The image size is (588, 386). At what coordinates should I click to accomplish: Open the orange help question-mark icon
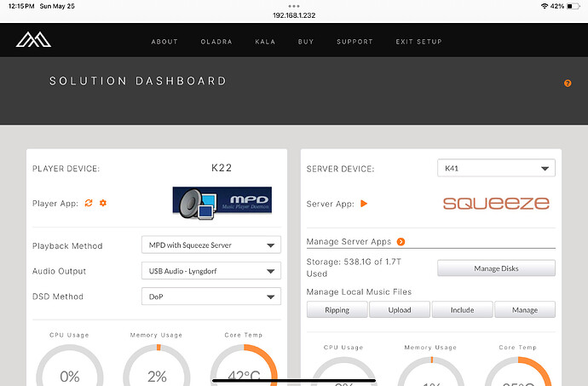(x=568, y=84)
